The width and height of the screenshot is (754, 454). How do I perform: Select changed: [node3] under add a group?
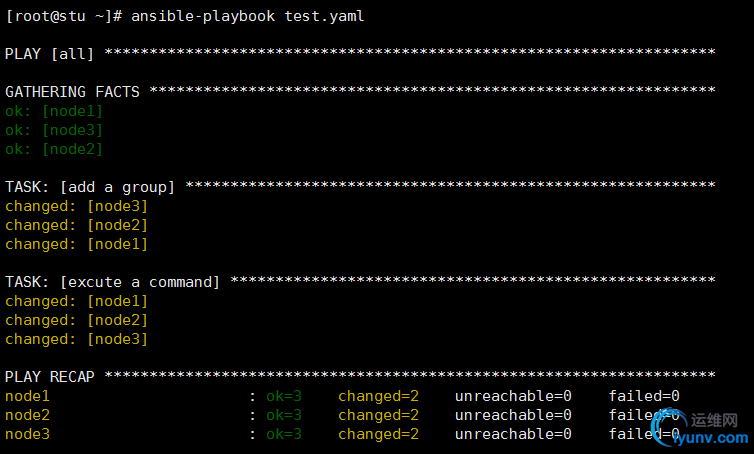(x=76, y=206)
